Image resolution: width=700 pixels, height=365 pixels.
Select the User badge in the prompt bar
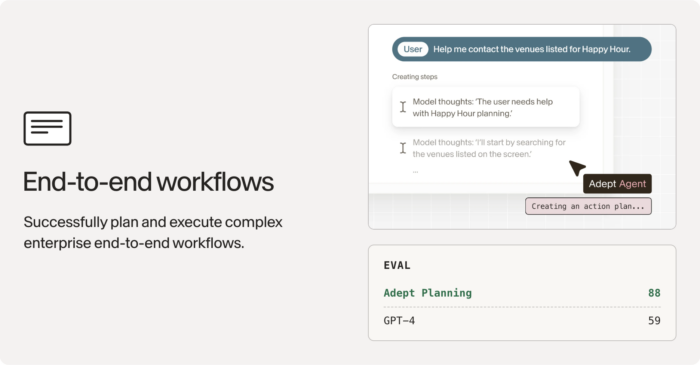click(412, 49)
